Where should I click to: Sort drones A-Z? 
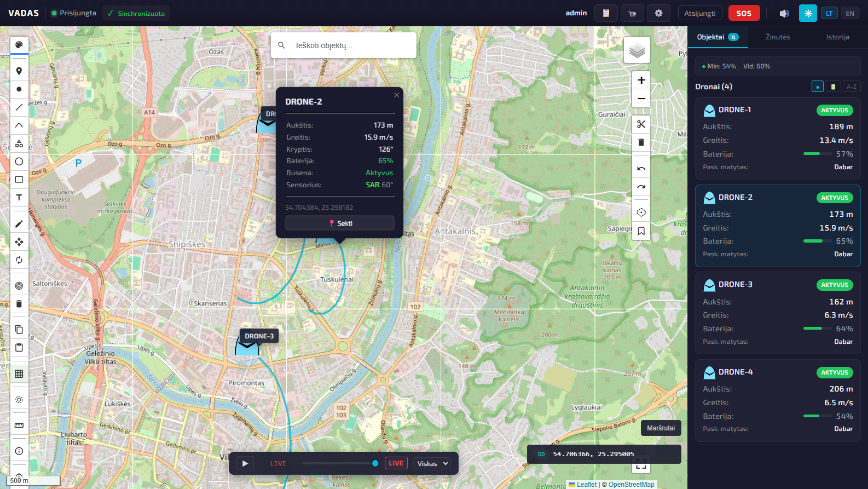coord(852,87)
